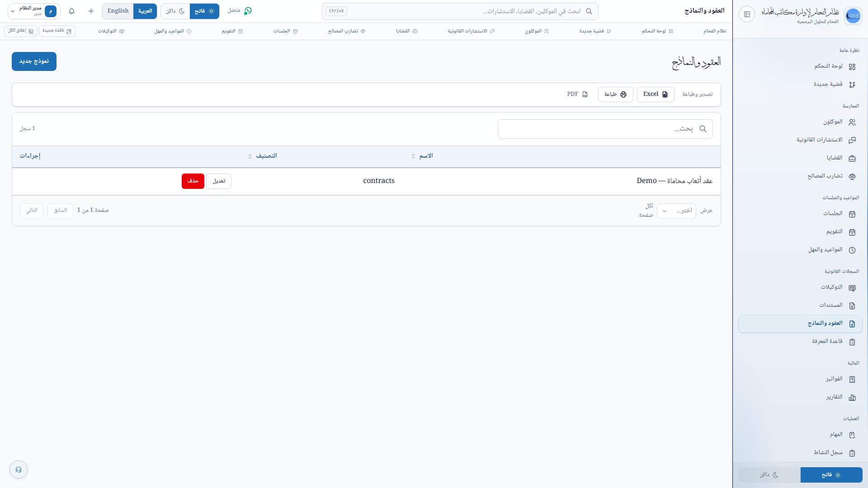Click عقد أتعاب محاماة — Demo name cell
Viewport: 868px width, 488px height.
(x=675, y=181)
